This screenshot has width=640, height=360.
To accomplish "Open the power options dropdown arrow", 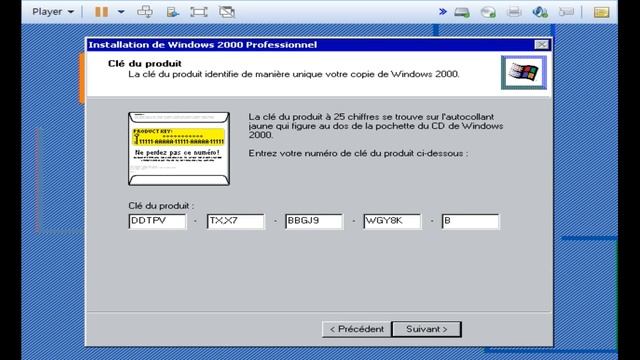I will 121,12.
